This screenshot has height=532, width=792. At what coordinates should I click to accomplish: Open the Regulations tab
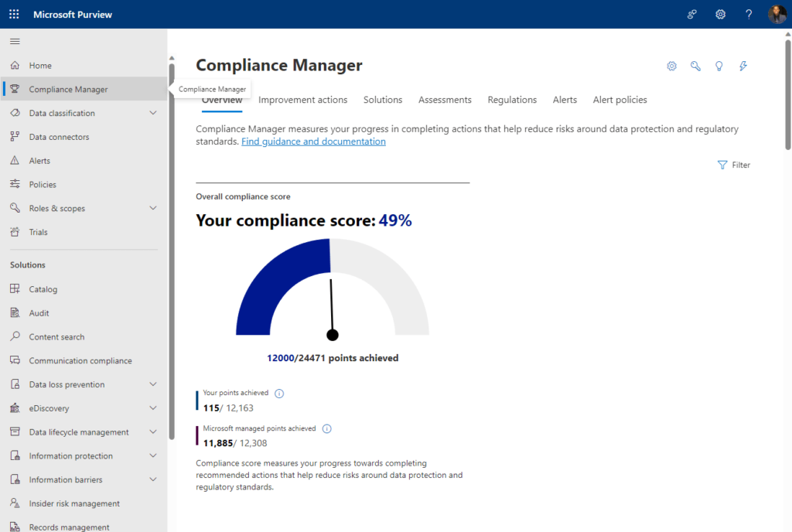[512, 100]
